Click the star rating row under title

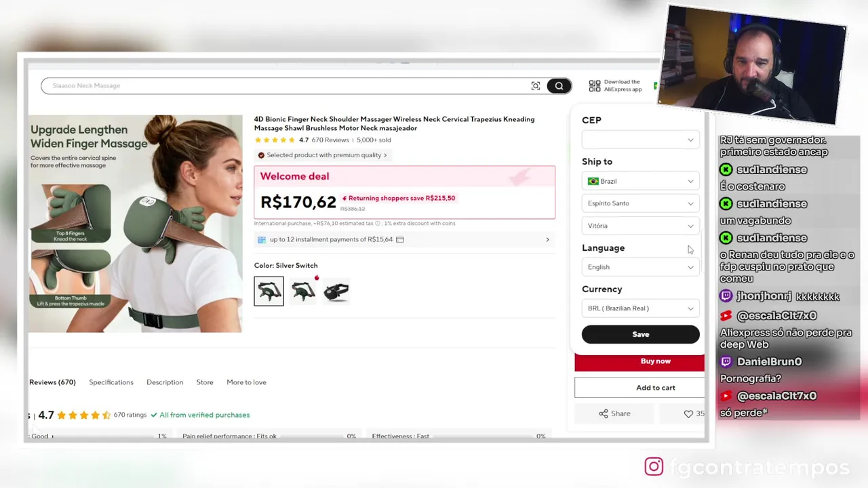(275, 140)
